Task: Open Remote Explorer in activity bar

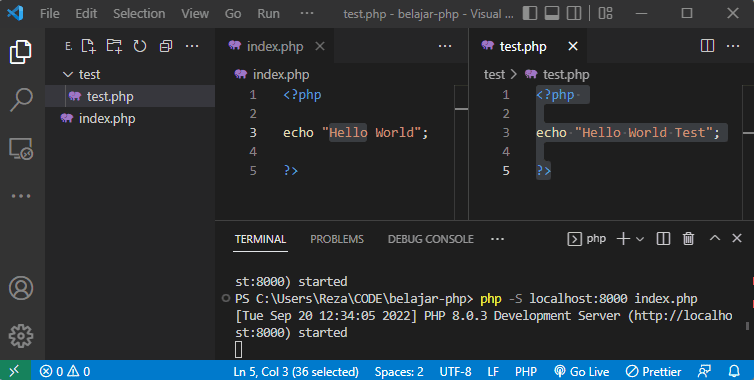Action: 21,149
